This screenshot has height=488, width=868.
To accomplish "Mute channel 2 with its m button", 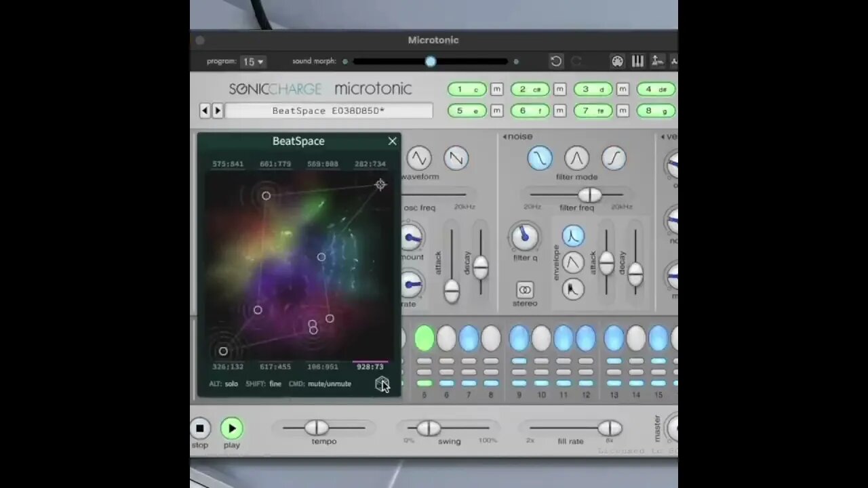I will click(559, 89).
